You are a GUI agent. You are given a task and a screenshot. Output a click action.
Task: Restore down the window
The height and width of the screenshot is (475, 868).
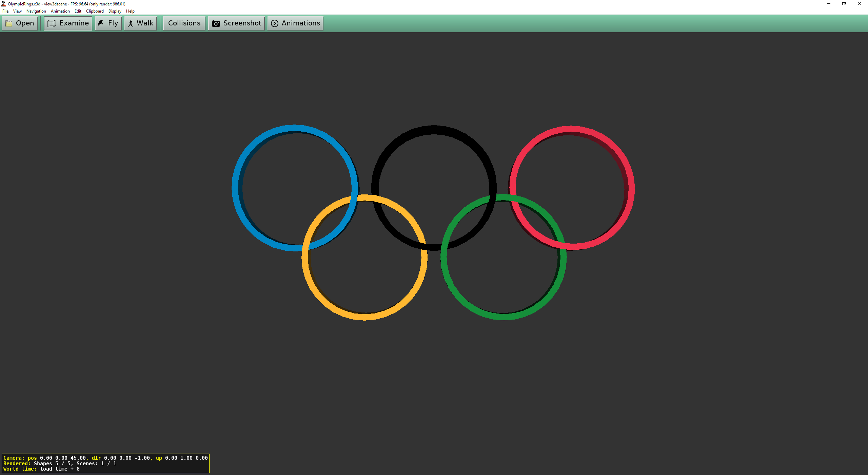pyautogui.click(x=844, y=4)
